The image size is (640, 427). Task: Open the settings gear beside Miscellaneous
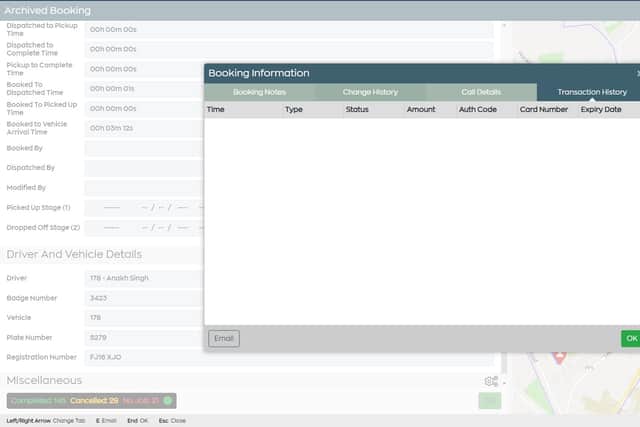pos(491,381)
